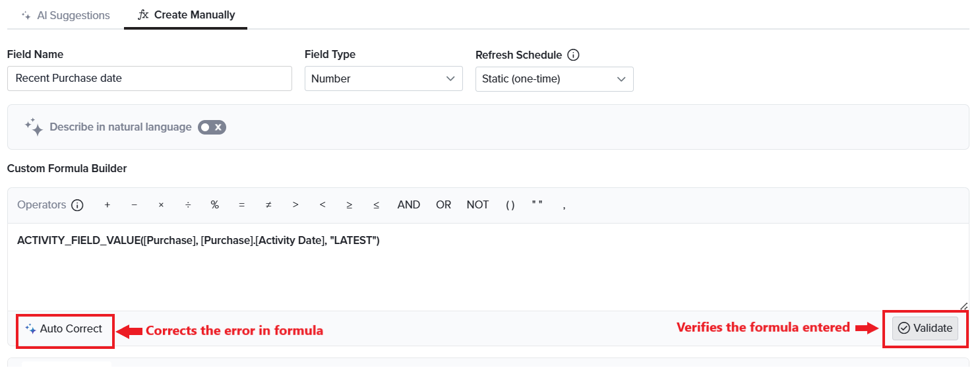Insert the AND logical operator
Viewport: 980px width, 370px height.
click(x=408, y=205)
